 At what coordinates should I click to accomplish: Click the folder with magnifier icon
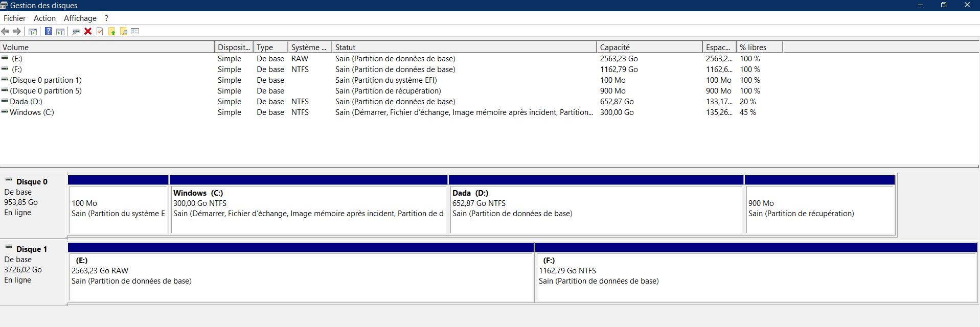tap(123, 32)
